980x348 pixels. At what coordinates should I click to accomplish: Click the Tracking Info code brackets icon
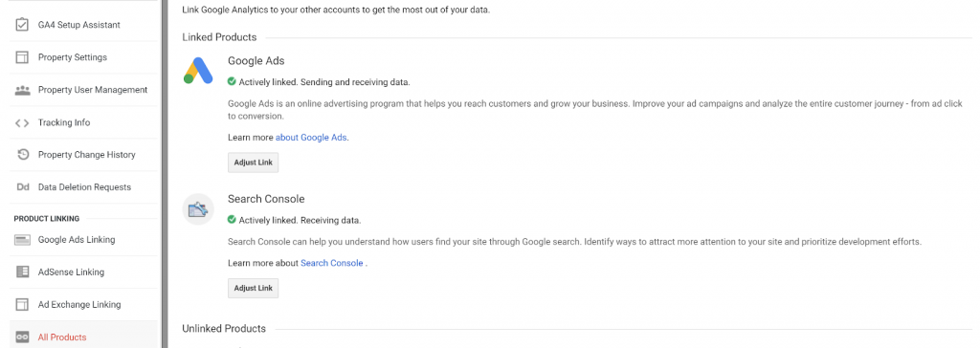tap(23, 122)
